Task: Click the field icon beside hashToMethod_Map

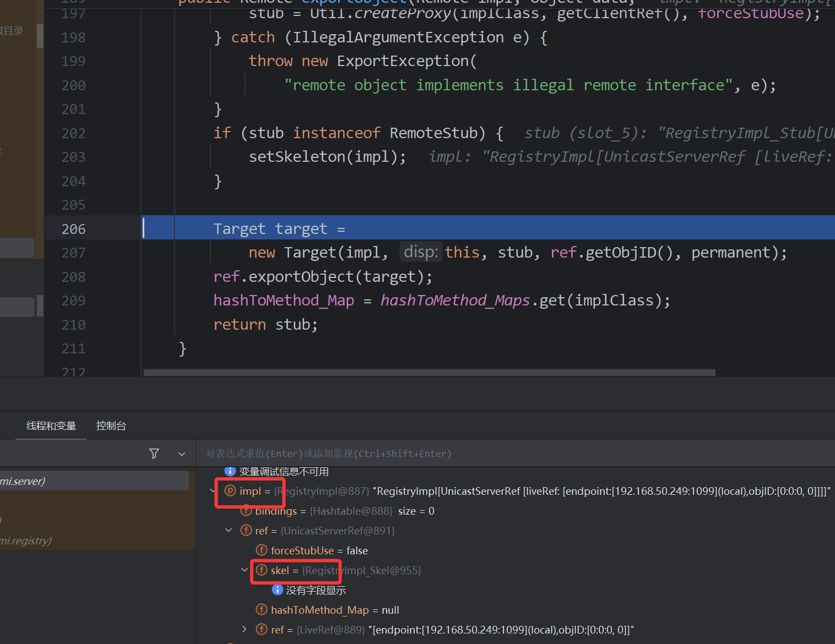Action: [x=262, y=610]
